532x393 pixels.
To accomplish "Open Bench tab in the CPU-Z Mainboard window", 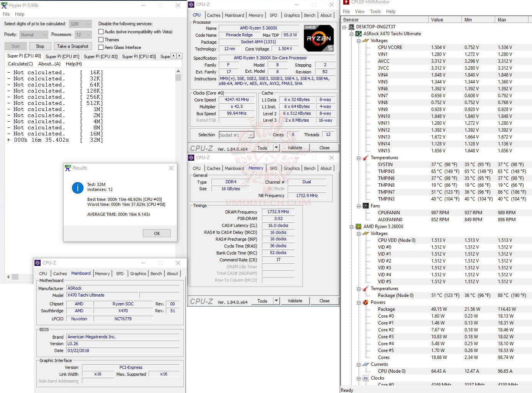I will (x=156, y=274).
